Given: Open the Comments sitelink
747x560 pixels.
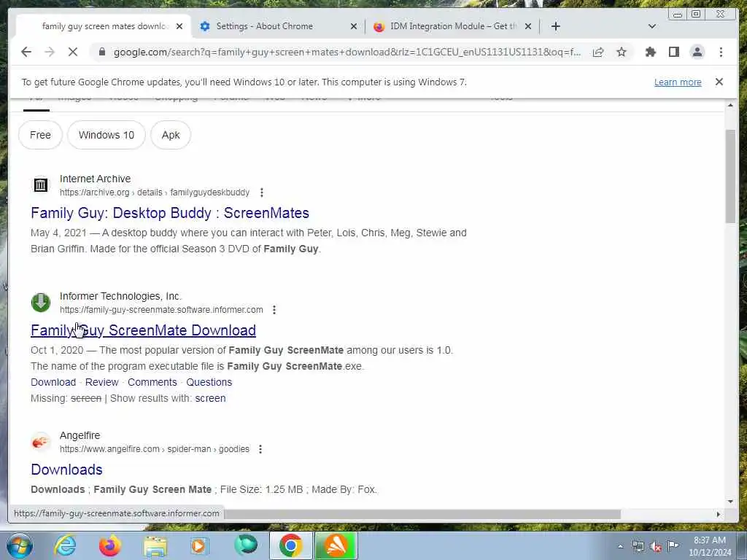Looking at the screenshot, I should point(152,382).
